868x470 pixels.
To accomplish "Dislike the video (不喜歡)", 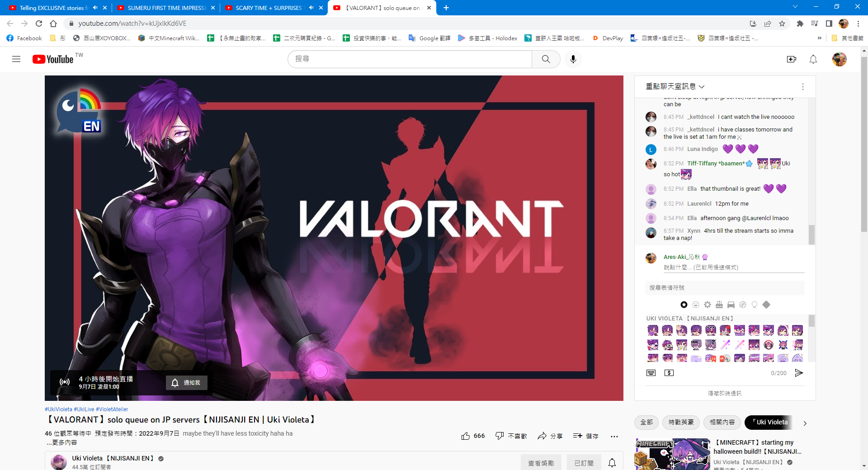I will coord(511,436).
